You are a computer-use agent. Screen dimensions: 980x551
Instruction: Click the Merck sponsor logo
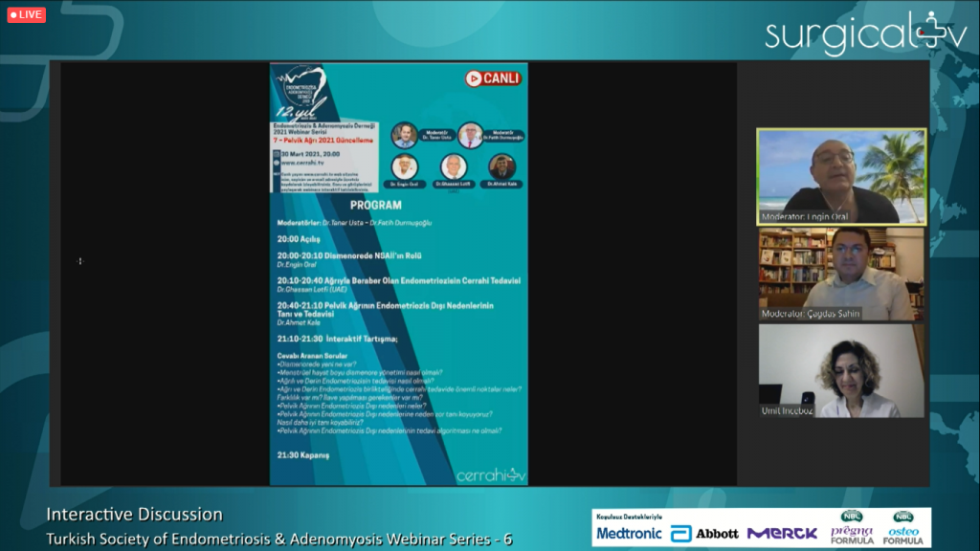tap(782, 534)
